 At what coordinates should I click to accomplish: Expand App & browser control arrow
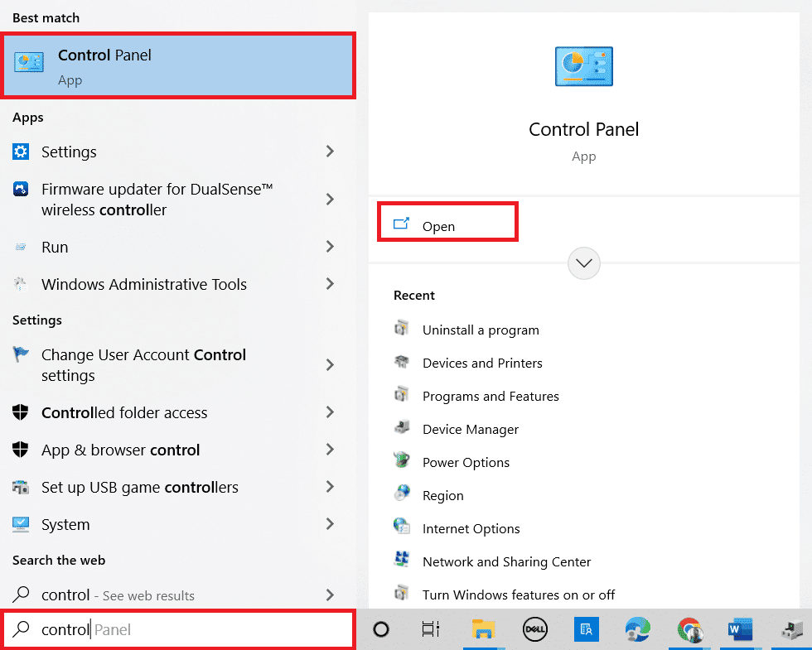click(330, 449)
